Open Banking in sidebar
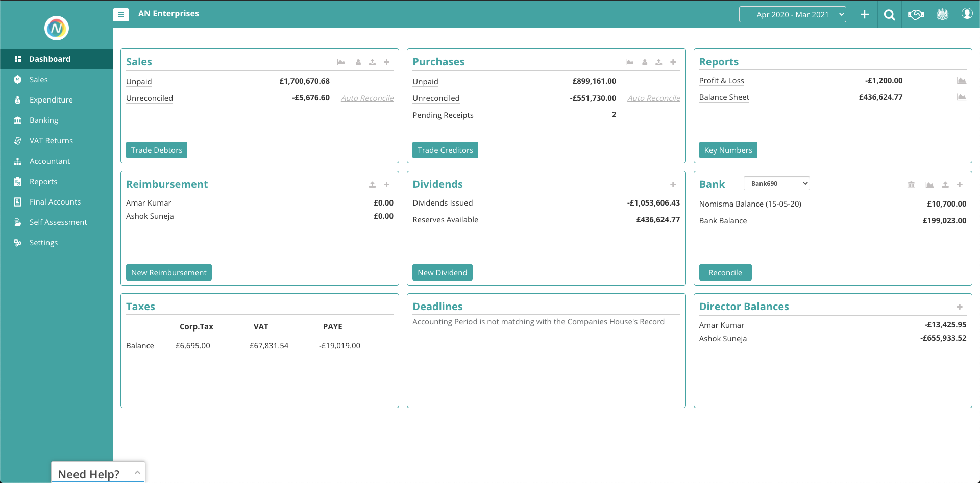 pos(56,120)
